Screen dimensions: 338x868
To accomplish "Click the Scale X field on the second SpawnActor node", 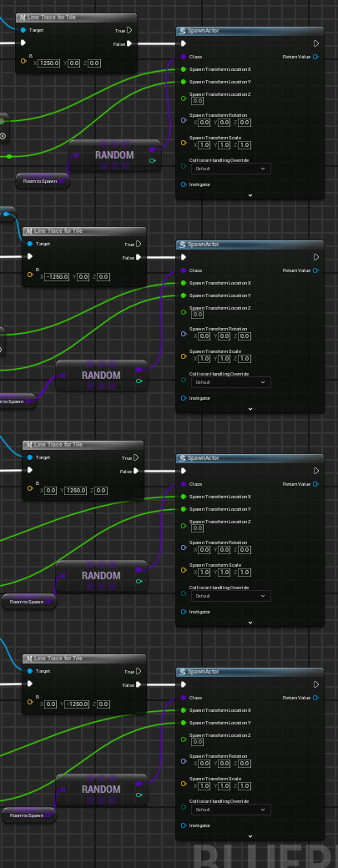I will pyautogui.click(x=204, y=359).
